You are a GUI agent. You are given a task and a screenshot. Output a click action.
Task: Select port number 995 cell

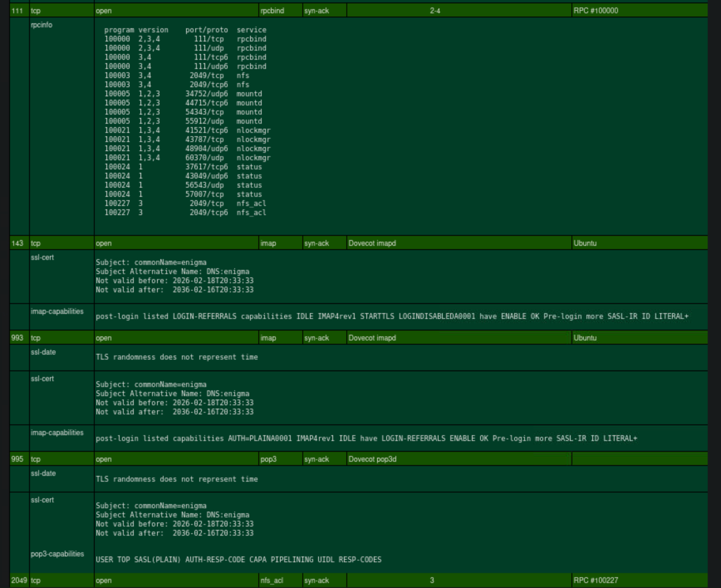click(19, 459)
